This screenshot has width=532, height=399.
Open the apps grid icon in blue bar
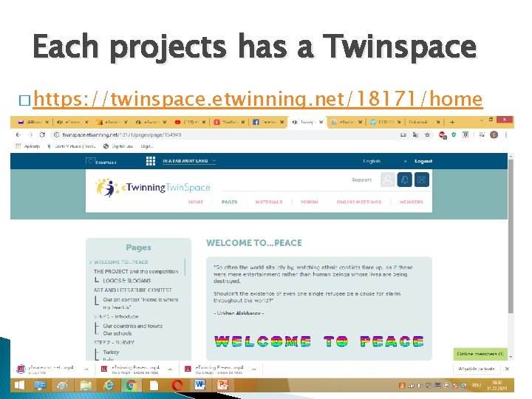(x=151, y=161)
